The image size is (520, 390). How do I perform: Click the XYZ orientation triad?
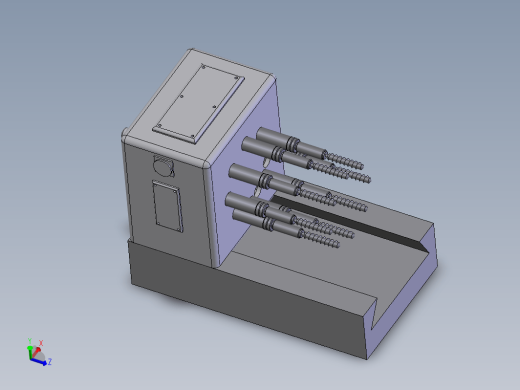coord(38,353)
